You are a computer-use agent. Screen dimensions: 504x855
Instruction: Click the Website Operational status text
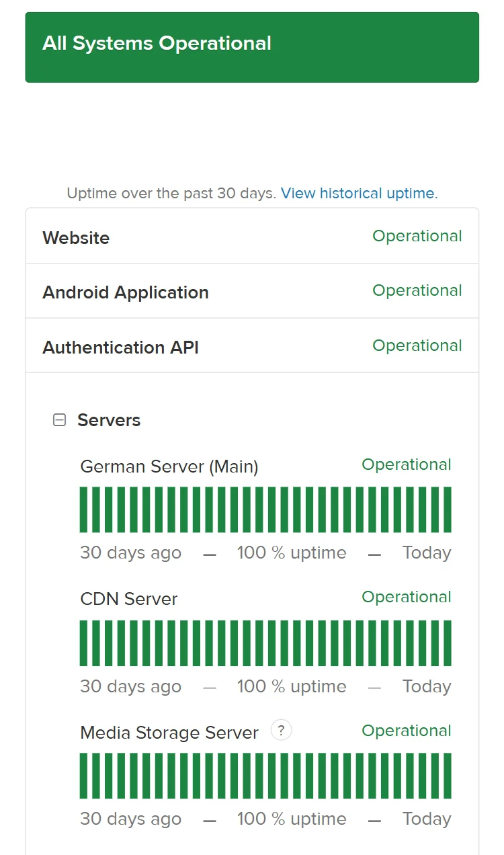[417, 237]
